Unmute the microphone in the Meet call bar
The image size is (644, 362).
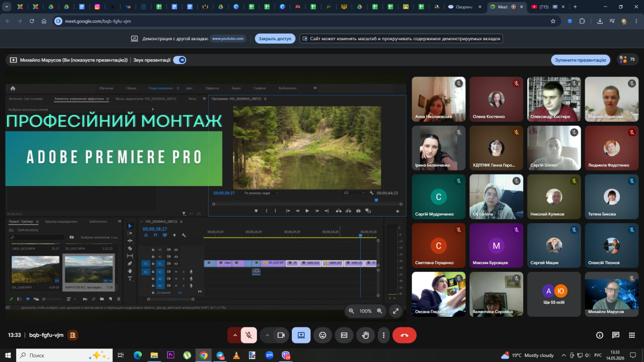pyautogui.click(x=249, y=335)
